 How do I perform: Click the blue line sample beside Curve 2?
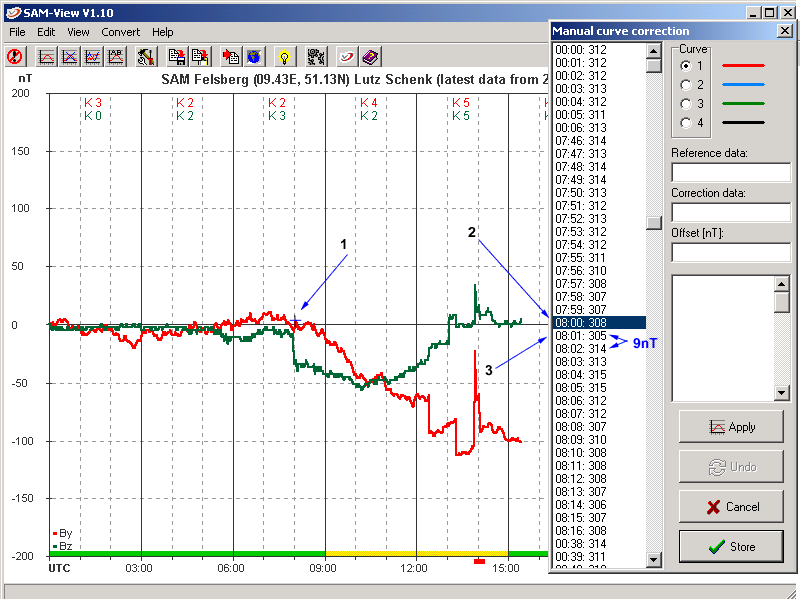[743, 85]
